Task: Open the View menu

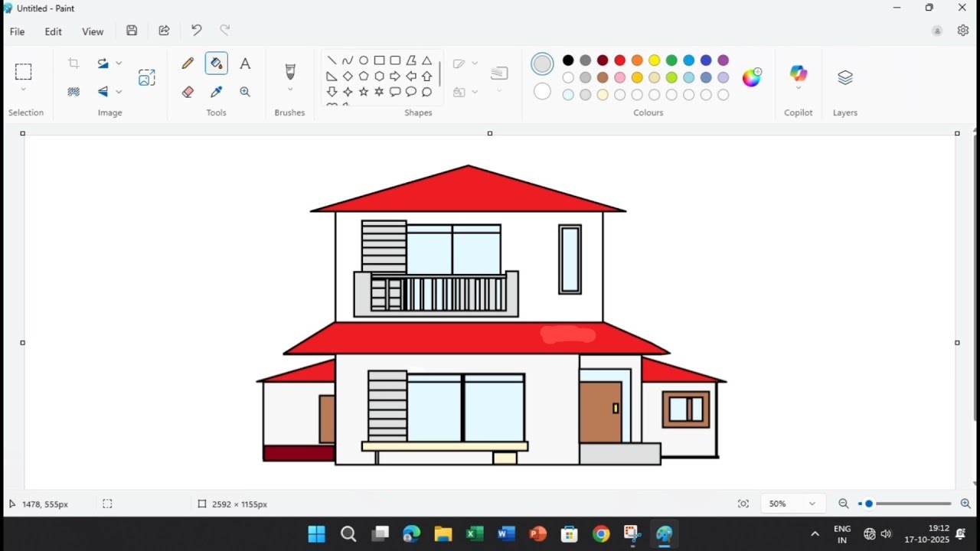Action: [x=93, y=31]
